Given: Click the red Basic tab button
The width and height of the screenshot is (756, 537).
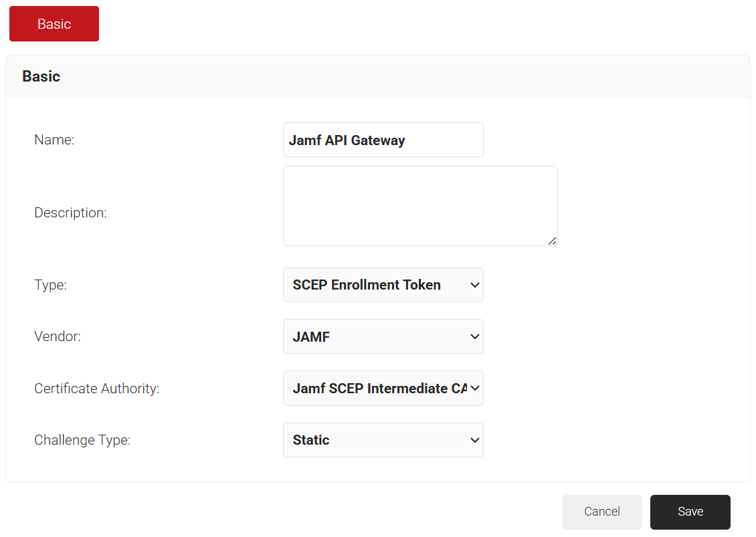Looking at the screenshot, I should (54, 24).
